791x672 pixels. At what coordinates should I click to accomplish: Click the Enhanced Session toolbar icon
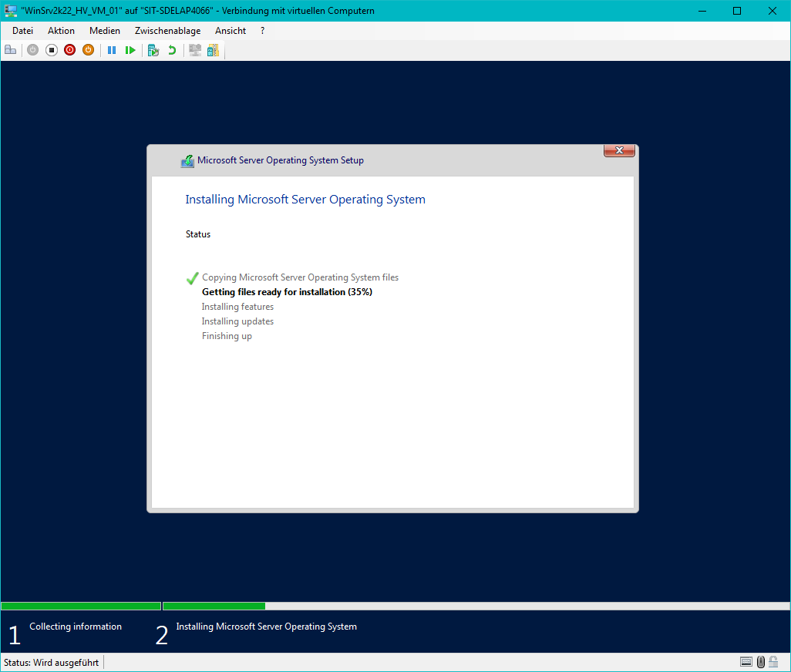pos(195,50)
